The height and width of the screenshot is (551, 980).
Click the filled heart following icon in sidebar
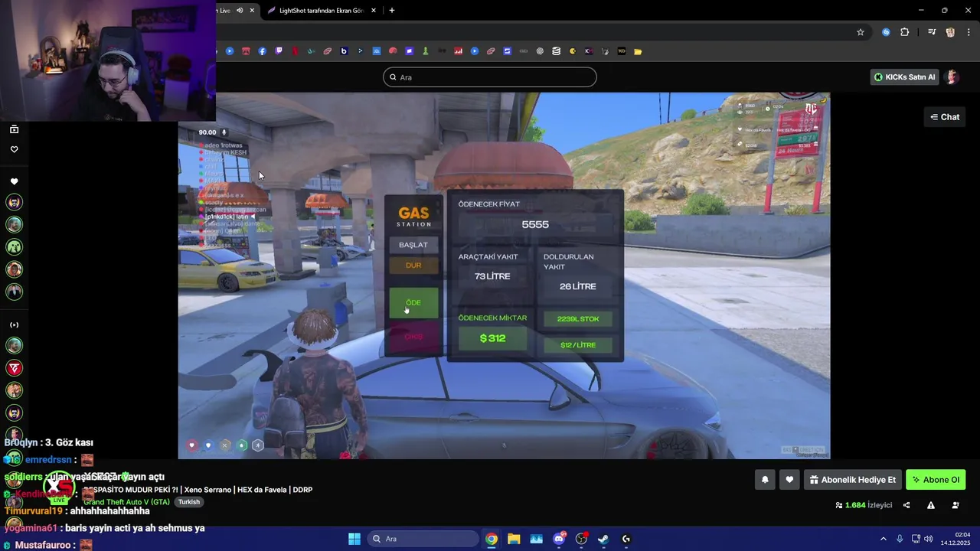pos(14,181)
